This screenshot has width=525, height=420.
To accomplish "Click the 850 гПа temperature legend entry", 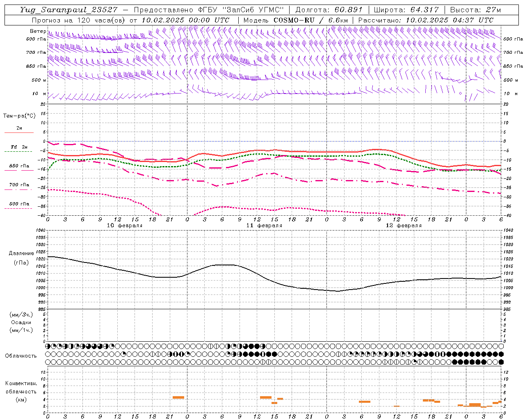I will pos(19,166).
